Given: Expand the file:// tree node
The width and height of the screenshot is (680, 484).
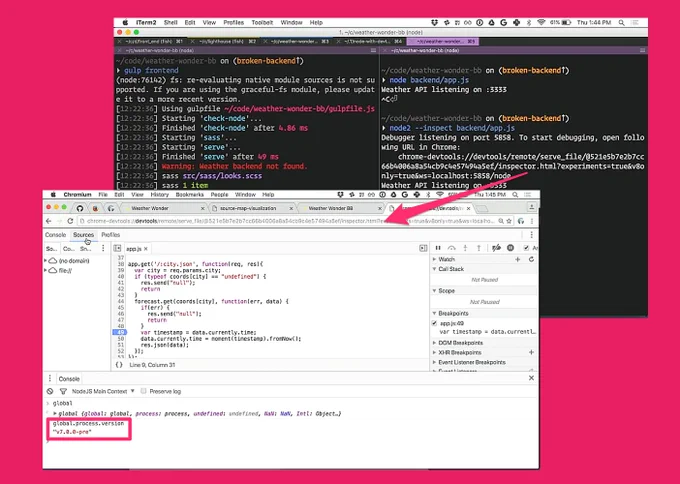Looking at the screenshot, I should click(x=46, y=270).
